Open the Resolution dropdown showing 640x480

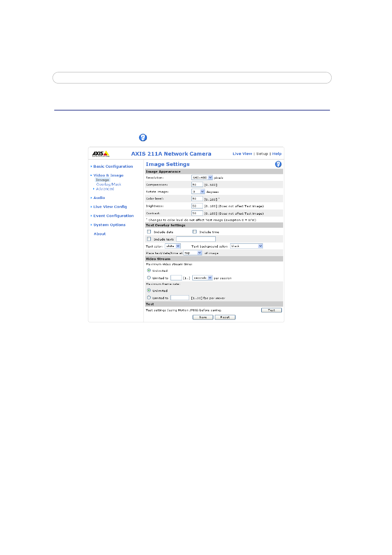(x=202, y=178)
